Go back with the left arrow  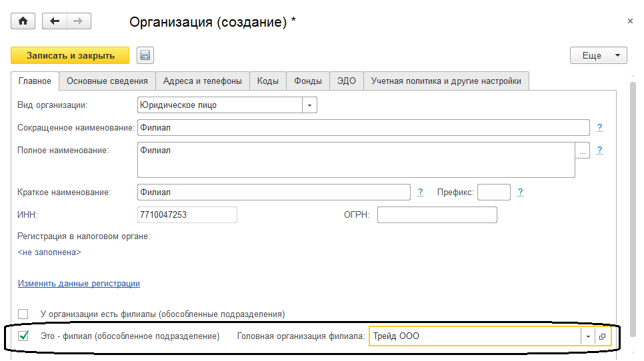click(x=55, y=21)
